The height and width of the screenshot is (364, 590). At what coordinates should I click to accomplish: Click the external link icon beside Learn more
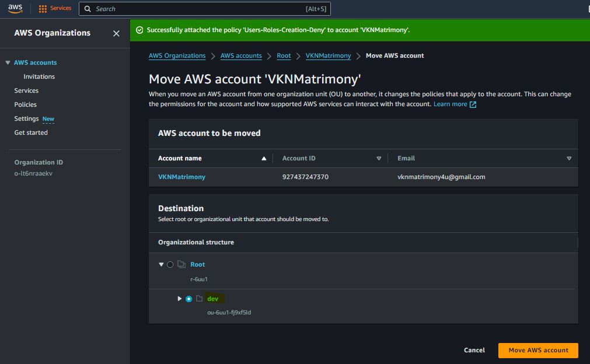pyautogui.click(x=473, y=104)
